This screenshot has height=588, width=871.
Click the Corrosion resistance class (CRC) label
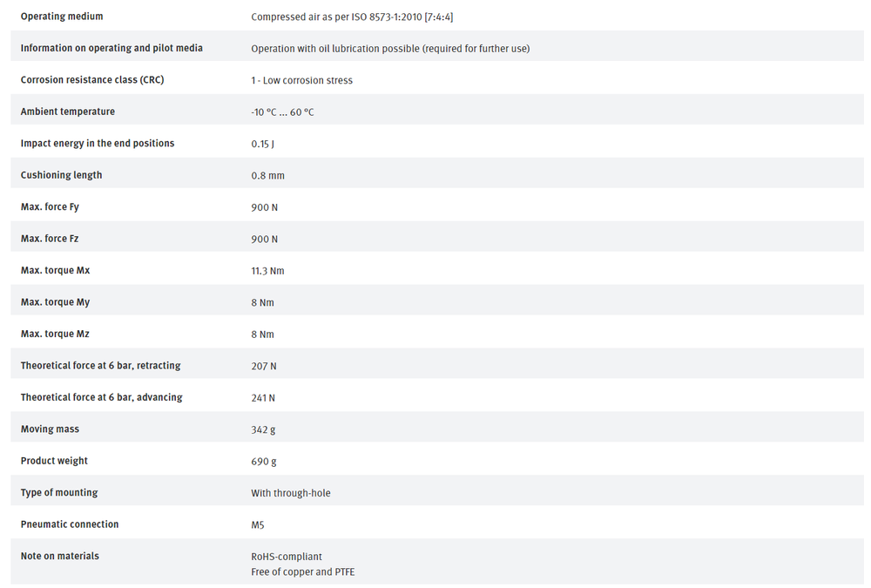pyautogui.click(x=92, y=79)
